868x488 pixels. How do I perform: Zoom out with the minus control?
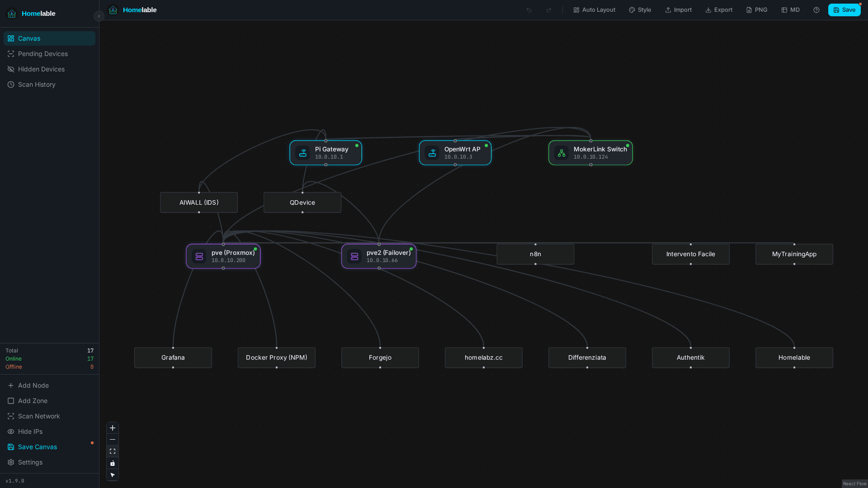coord(113,440)
